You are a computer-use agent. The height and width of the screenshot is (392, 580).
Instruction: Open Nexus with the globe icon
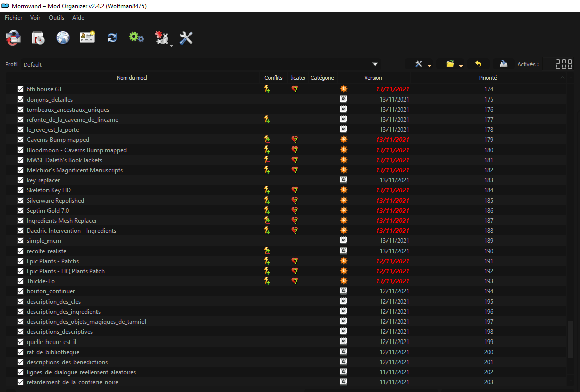pyautogui.click(x=63, y=38)
